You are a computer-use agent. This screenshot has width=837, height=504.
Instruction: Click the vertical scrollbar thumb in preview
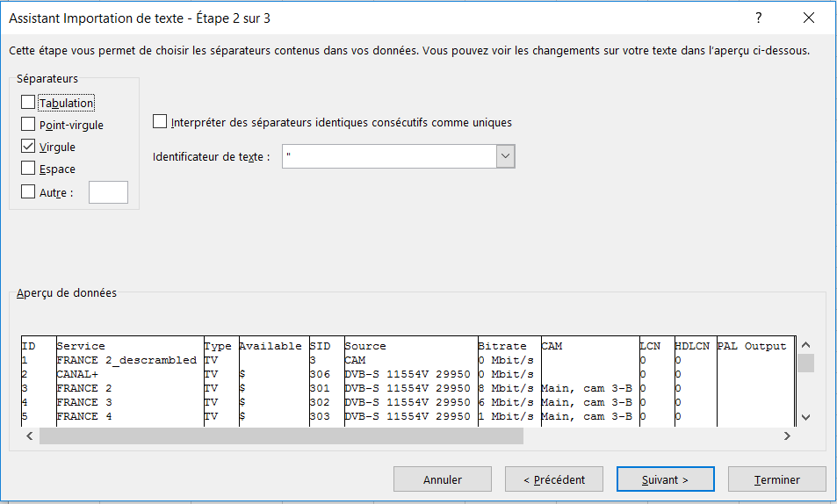point(806,363)
